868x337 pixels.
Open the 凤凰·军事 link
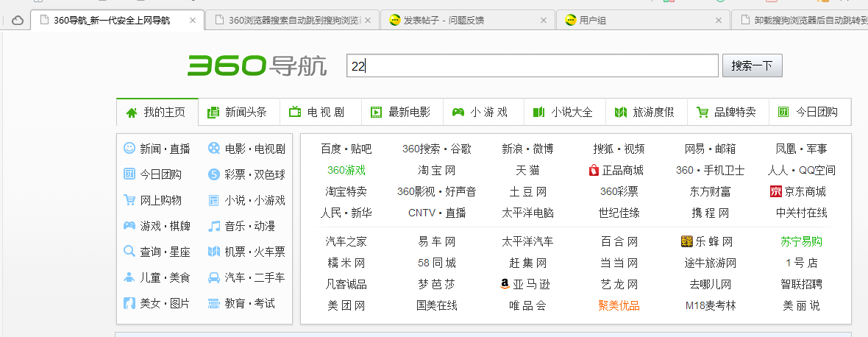pos(802,149)
